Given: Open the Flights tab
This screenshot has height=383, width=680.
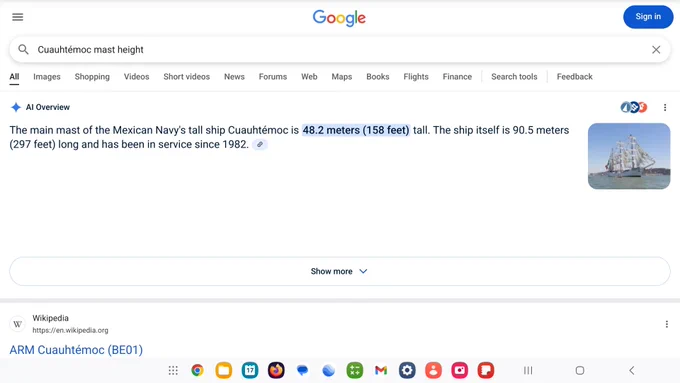Looking at the screenshot, I should pyautogui.click(x=416, y=77).
